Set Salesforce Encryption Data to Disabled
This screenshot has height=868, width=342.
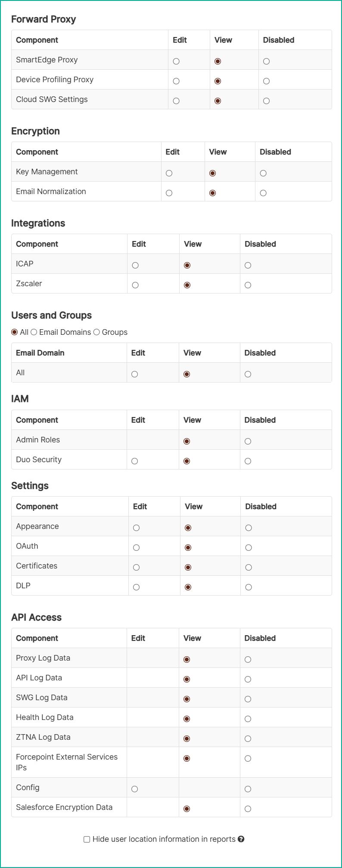pyautogui.click(x=248, y=809)
